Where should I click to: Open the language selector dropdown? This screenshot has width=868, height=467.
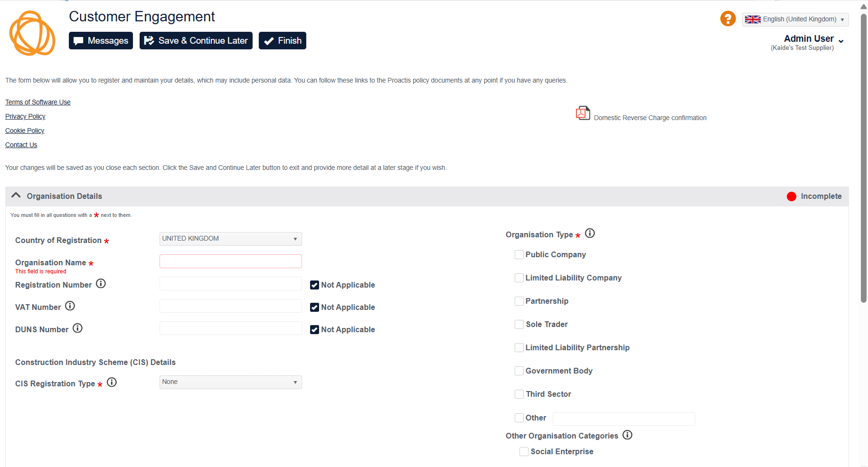click(795, 19)
